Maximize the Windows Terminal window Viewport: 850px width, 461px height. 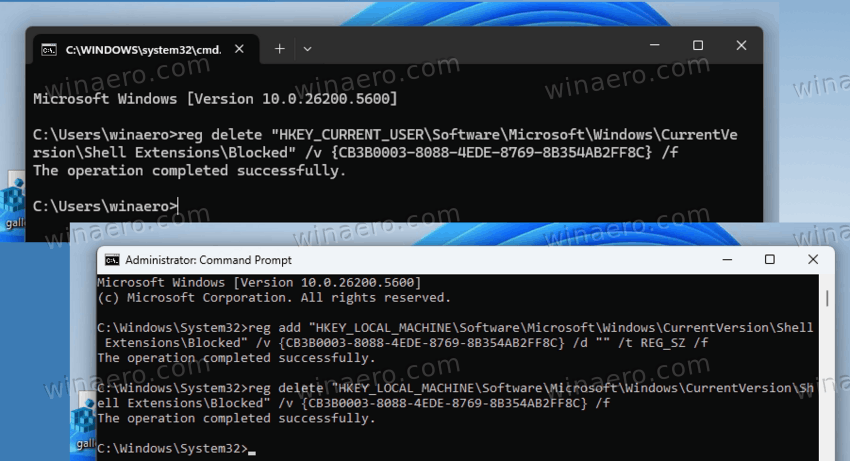pyautogui.click(x=698, y=46)
